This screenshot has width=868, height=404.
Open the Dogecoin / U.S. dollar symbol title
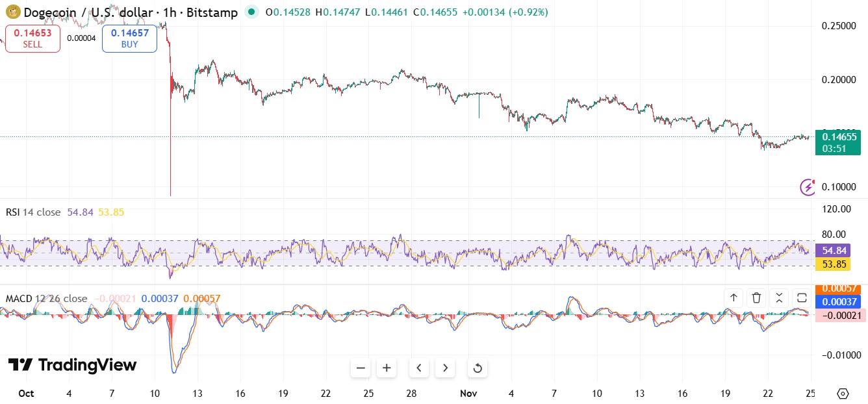(130, 12)
